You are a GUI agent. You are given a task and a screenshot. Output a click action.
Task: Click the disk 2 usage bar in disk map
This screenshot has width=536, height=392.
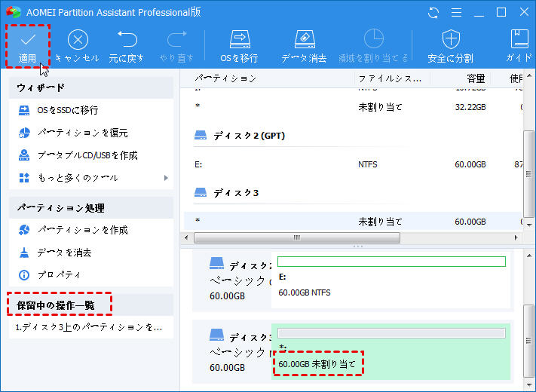coord(391,262)
